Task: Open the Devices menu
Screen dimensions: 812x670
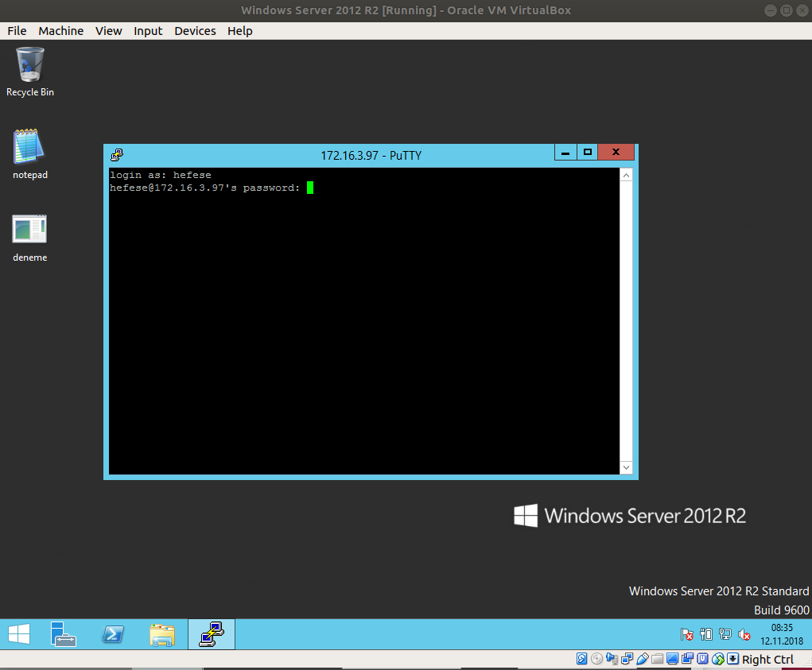Action: tap(195, 31)
